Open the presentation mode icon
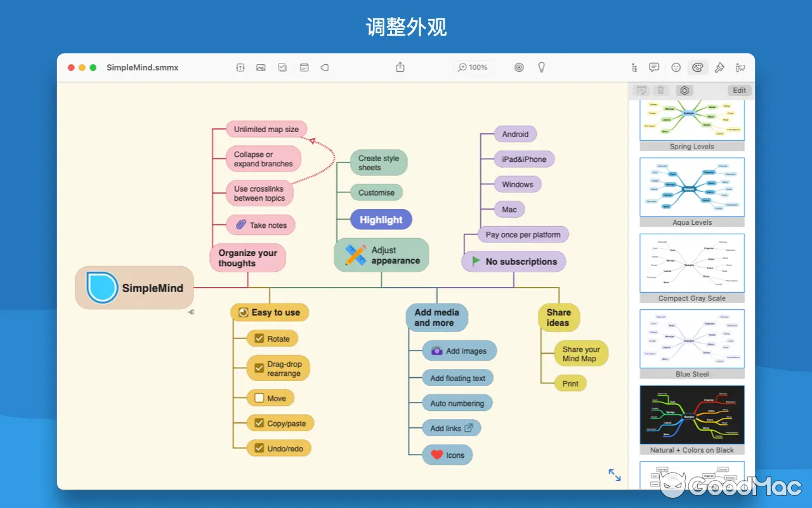This screenshot has width=812, height=508. [x=740, y=67]
